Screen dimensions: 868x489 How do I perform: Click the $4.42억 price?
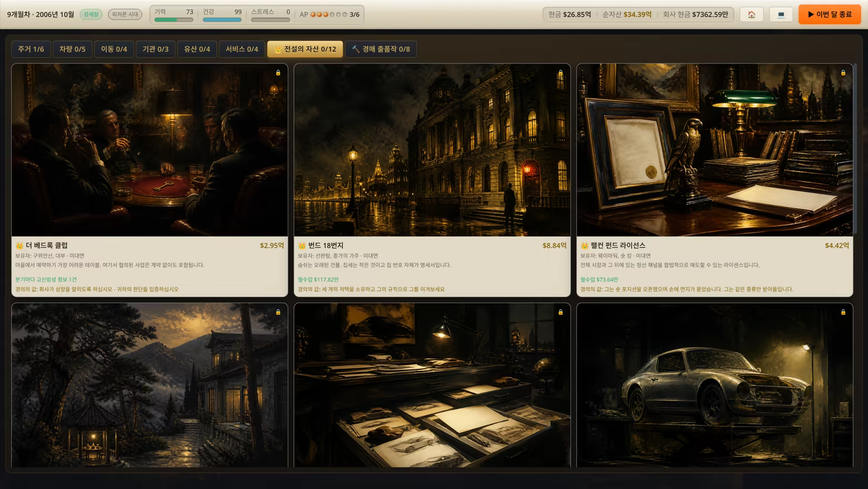point(837,245)
